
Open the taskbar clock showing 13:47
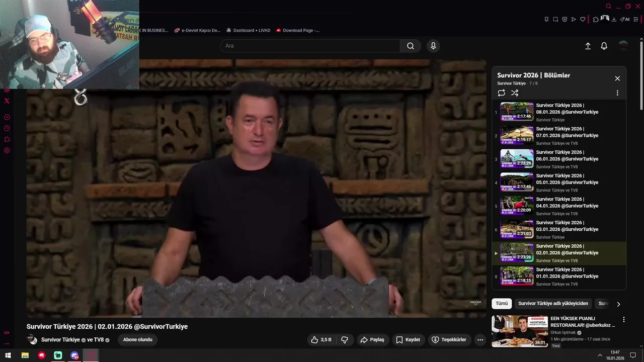coord(615,355)
